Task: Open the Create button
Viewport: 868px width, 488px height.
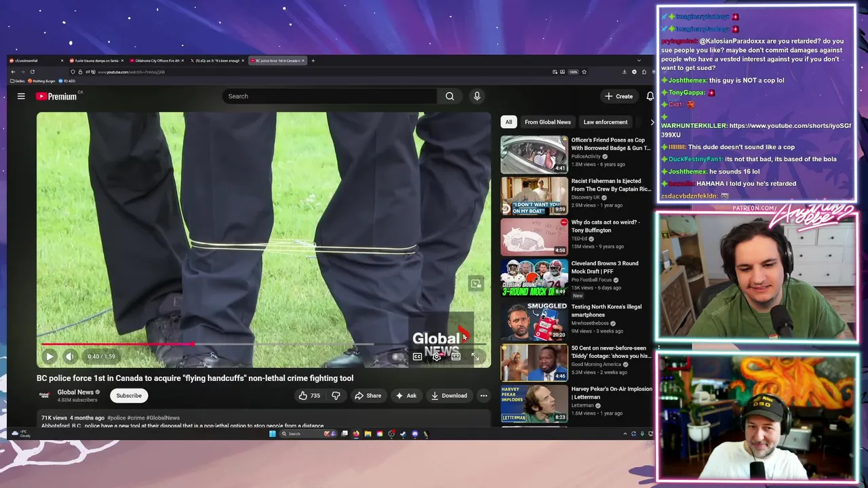Action: [619, 96]
